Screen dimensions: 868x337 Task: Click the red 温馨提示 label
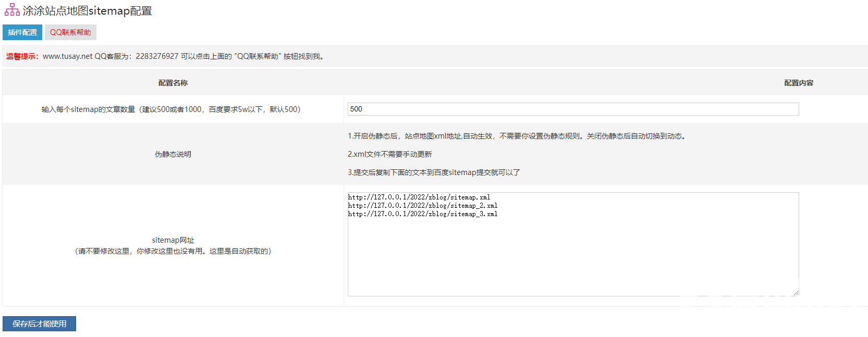click(x=22, y=56)
